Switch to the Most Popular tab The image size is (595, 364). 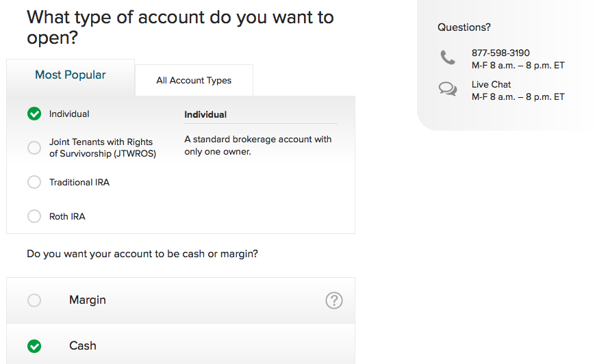(x=71, y=75)
